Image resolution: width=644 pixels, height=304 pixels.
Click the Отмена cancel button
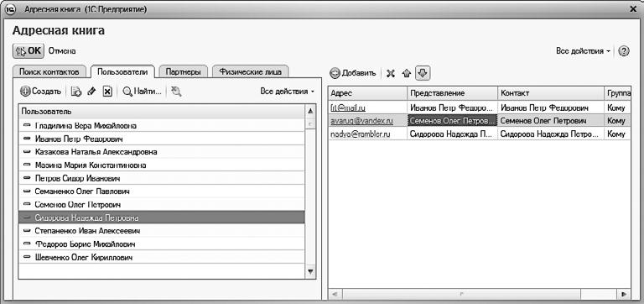point(62,51)
